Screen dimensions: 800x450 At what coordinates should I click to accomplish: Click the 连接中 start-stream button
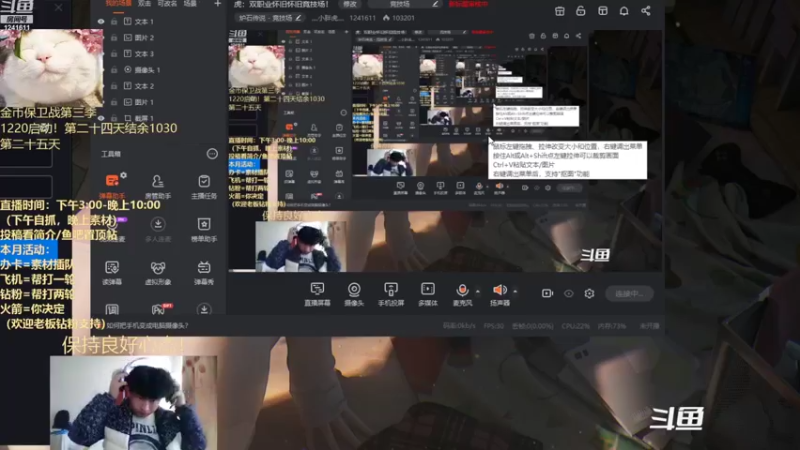[x=630, y=293]
